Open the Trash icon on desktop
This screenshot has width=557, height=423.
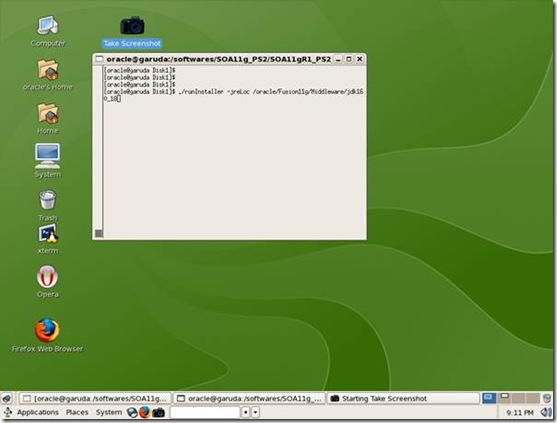point(48,205)
